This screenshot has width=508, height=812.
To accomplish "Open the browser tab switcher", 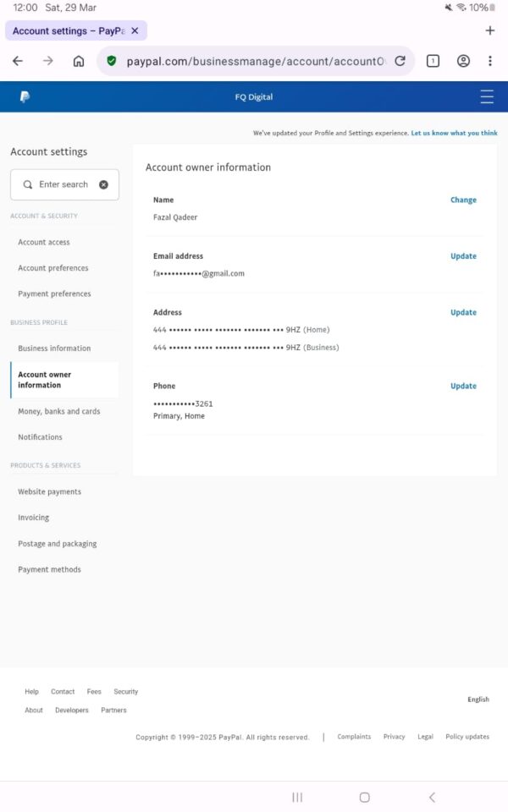I will [433, 61].
